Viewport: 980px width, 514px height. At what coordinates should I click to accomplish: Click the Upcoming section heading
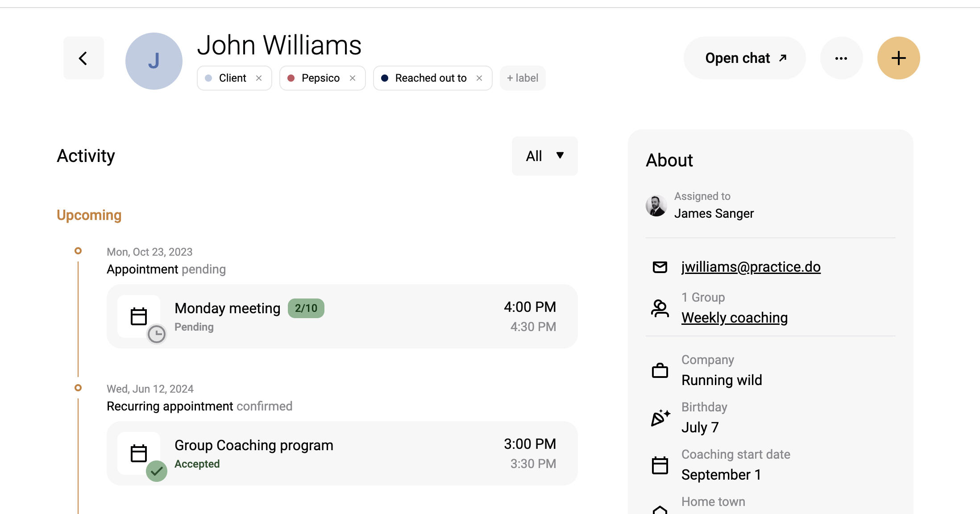[89, 215]
